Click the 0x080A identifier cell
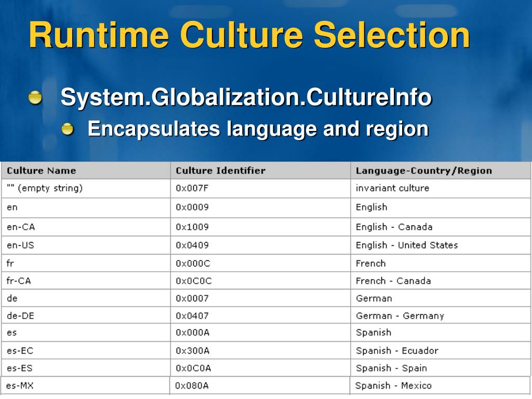 click(x=260, y=386)
